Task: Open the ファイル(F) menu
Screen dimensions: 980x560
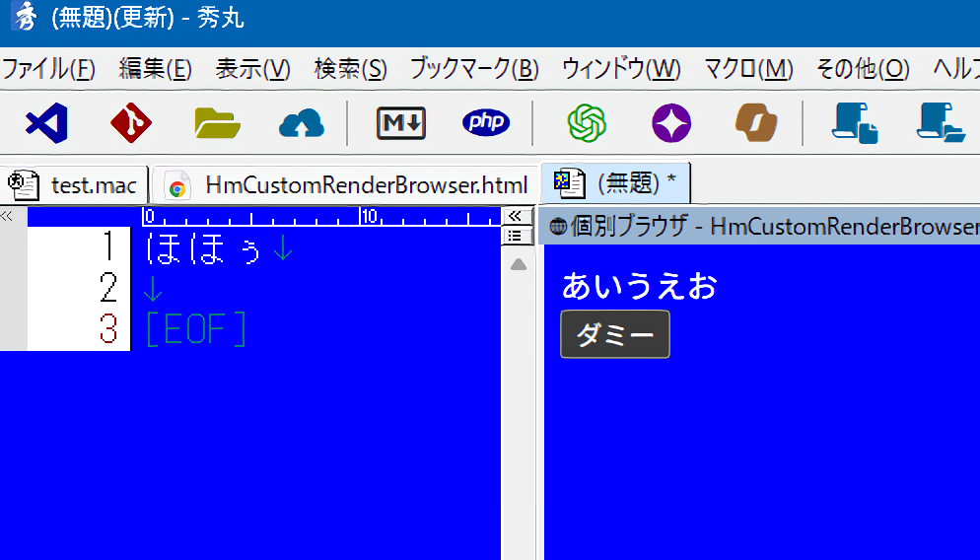Action: pos(47,69)
